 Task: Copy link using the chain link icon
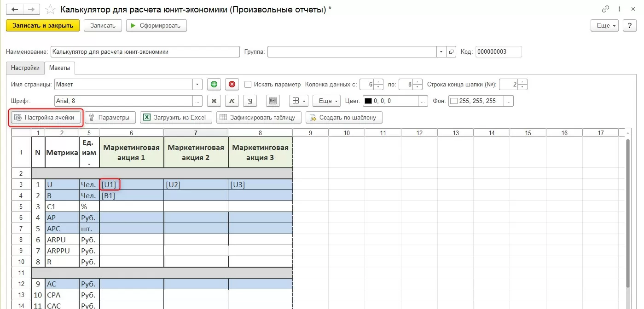(x=605, y=9)
